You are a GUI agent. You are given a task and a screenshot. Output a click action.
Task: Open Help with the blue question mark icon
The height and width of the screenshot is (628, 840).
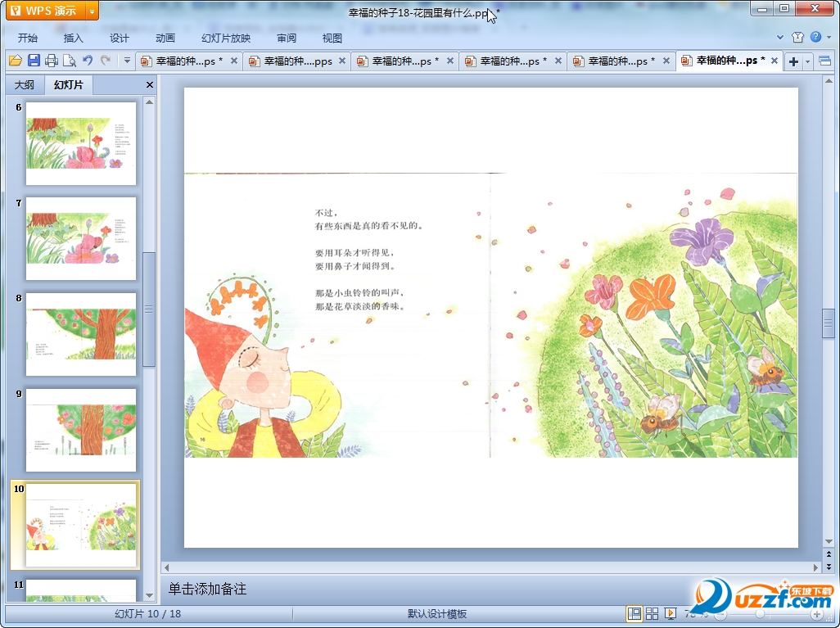816,37
